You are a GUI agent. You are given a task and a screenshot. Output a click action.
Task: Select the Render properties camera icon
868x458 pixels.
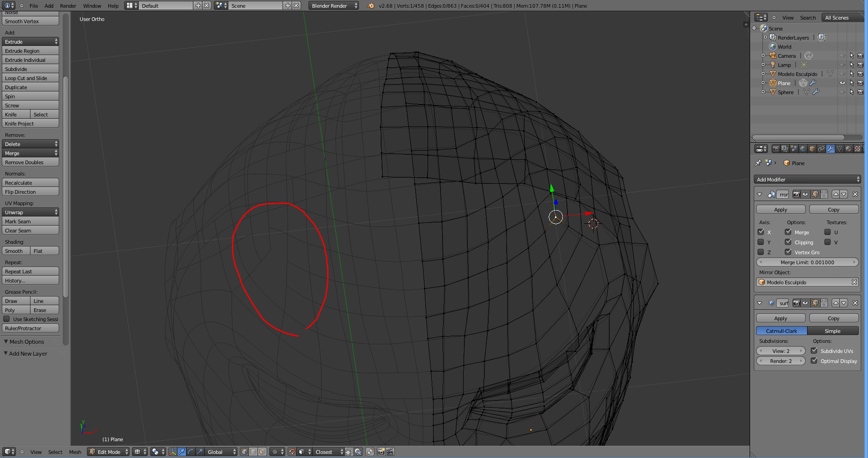pos(776,149)
